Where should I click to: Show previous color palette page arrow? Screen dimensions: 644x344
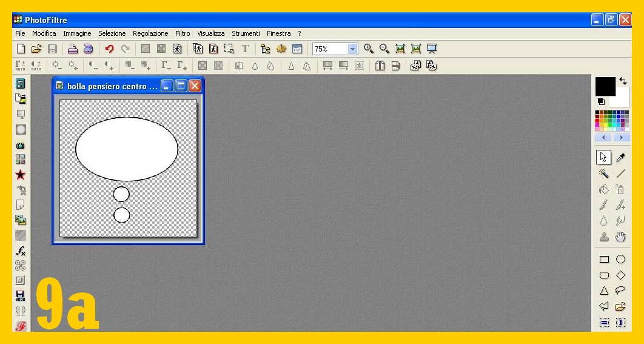tap(603, 138)
